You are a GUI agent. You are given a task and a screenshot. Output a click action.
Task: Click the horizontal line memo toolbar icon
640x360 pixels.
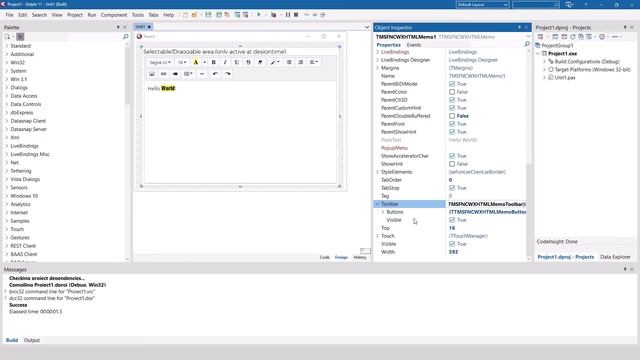(202, 74)
